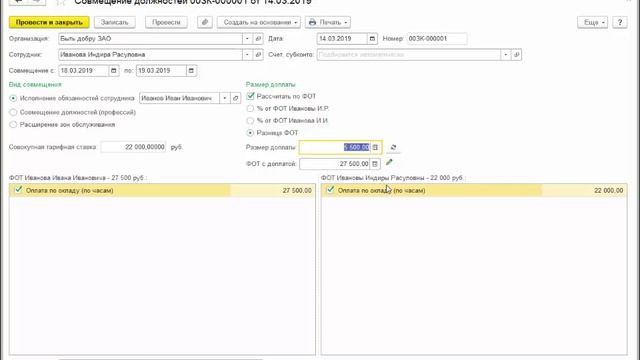The image size is (640, 360).
Task: Select Разница ФОТ radio option
Action: 250,133
